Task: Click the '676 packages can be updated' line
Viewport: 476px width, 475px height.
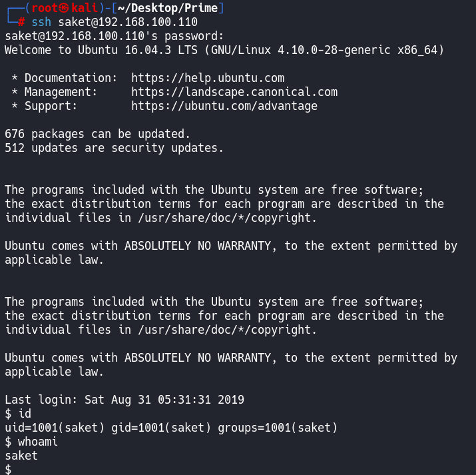Action: 98,134
